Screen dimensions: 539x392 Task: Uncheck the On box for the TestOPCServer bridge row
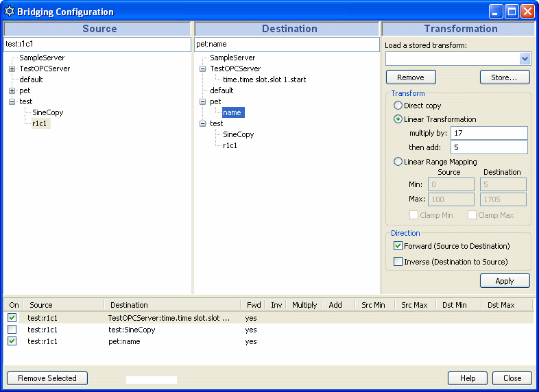(12, 318)
